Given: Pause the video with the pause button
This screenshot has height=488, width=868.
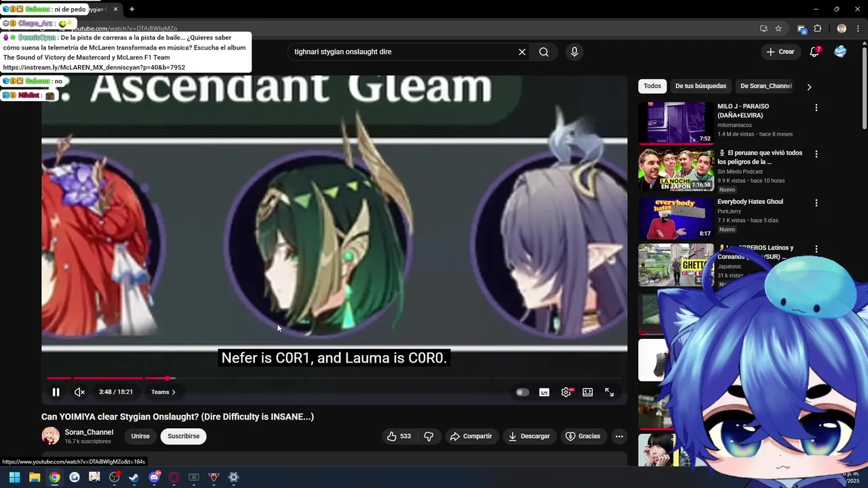Looking at the screenshot, I should pos(56,392).
